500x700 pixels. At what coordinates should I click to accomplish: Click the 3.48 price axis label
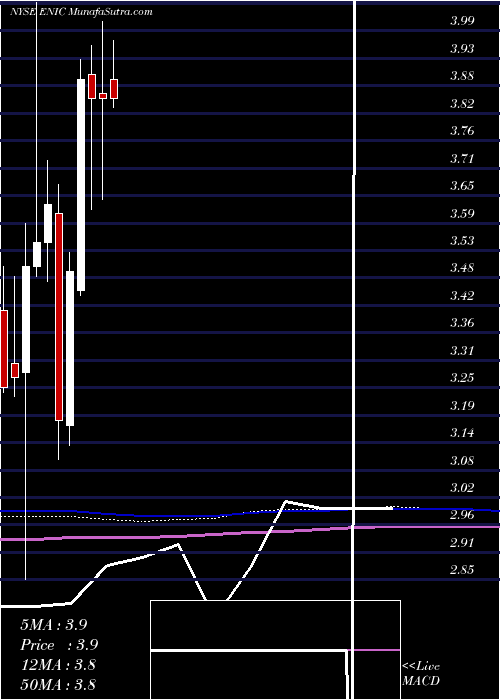tap(462, 268)
